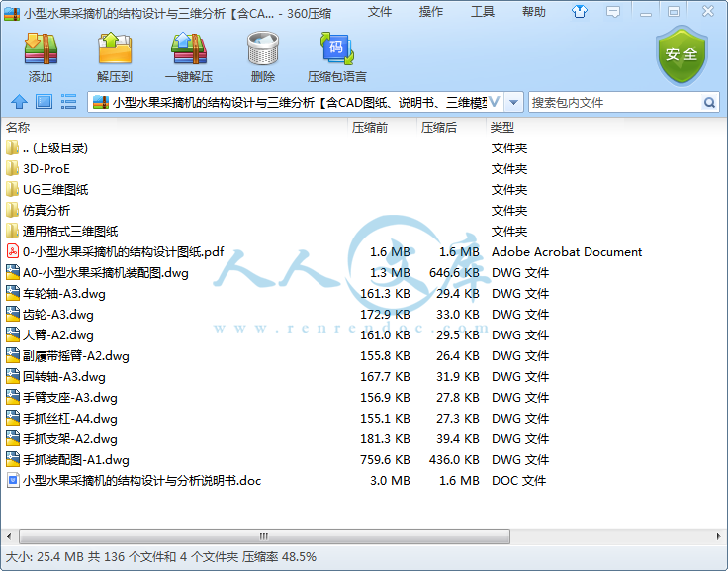The height and width of the screenshot is (571, 728).
Task: Click the green 安全 shield badge
Action: [x=682, y=55]
